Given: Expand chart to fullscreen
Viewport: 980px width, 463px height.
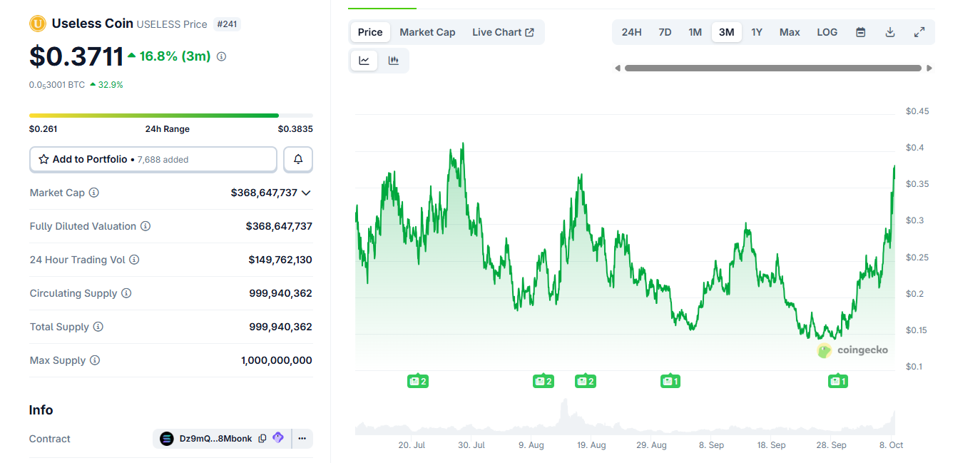Looking at the screenshot, I should pyautogui.click(x=919, y=32).
